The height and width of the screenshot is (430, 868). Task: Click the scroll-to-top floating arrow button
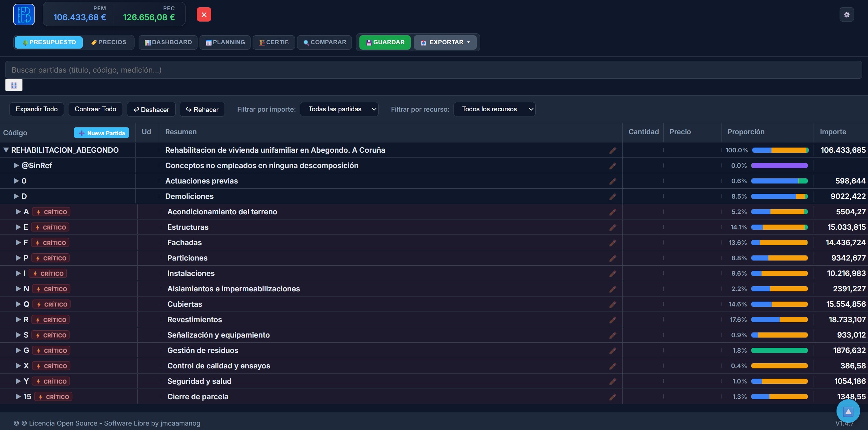coord(848,411)
